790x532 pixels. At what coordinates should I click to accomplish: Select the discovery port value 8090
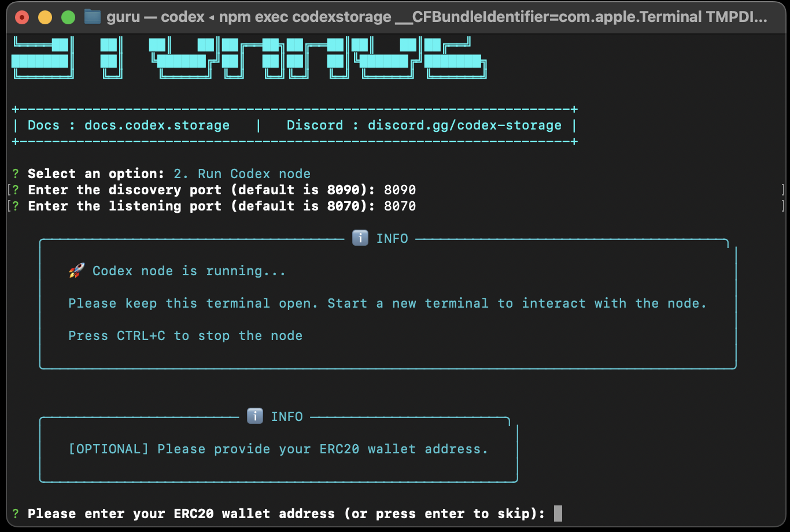point(401,189)
